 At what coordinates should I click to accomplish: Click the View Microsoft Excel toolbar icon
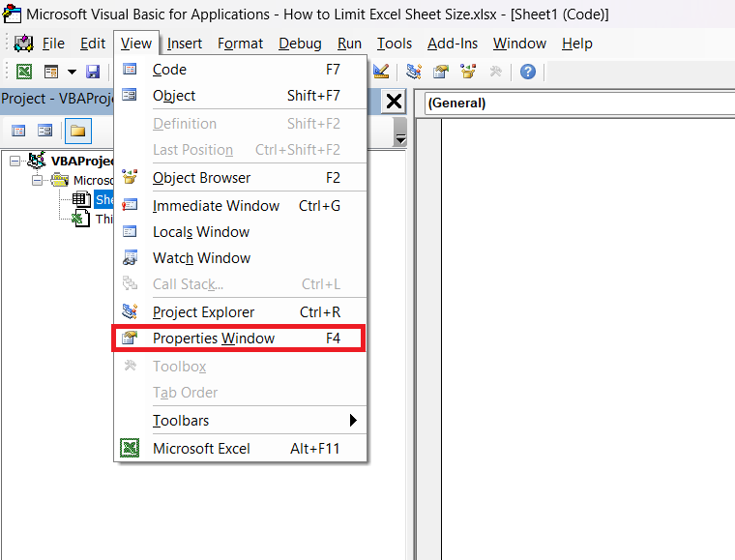[24, 72]
